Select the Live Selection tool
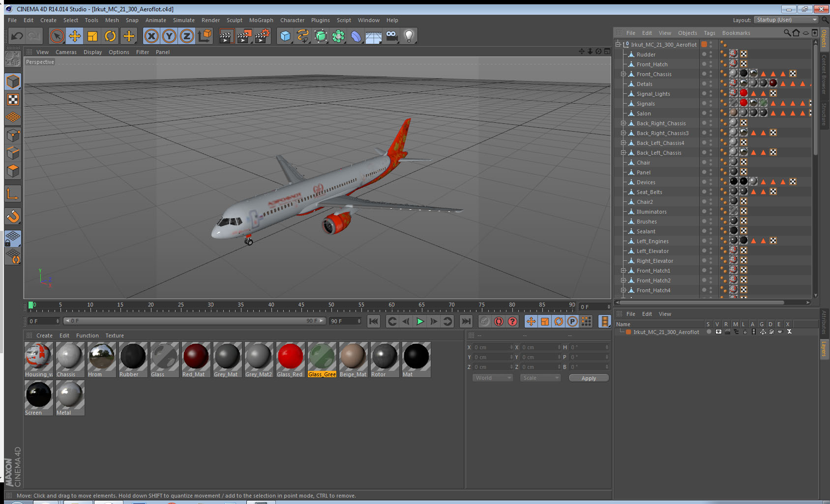 coord(57,36)
